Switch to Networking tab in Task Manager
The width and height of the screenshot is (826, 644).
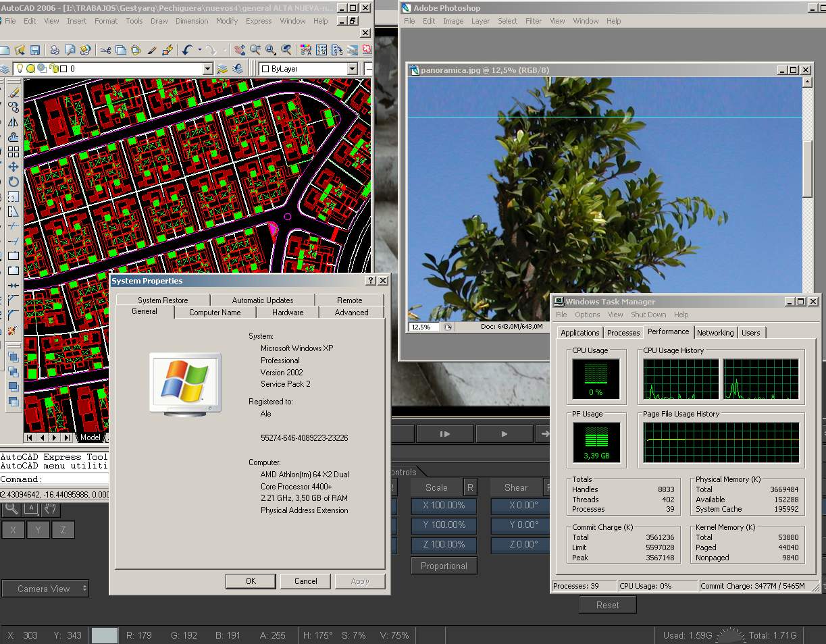pyautogui.click(x=715, y=333)
